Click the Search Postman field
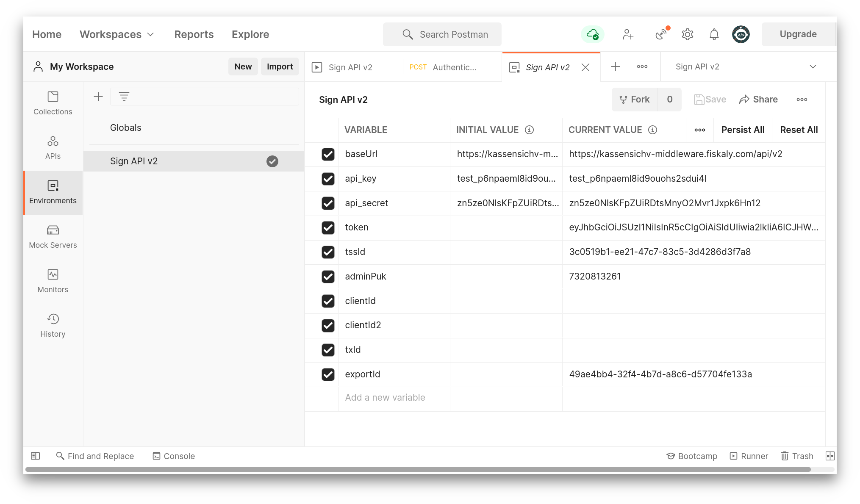Viewport: 860px width, 504px height. pos(442,34)
